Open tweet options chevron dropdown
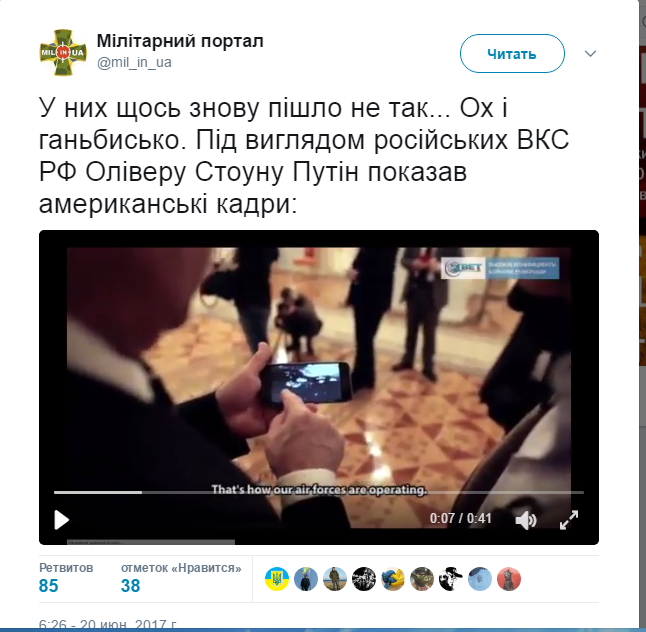The image size is (646, 632). [590, 54]
